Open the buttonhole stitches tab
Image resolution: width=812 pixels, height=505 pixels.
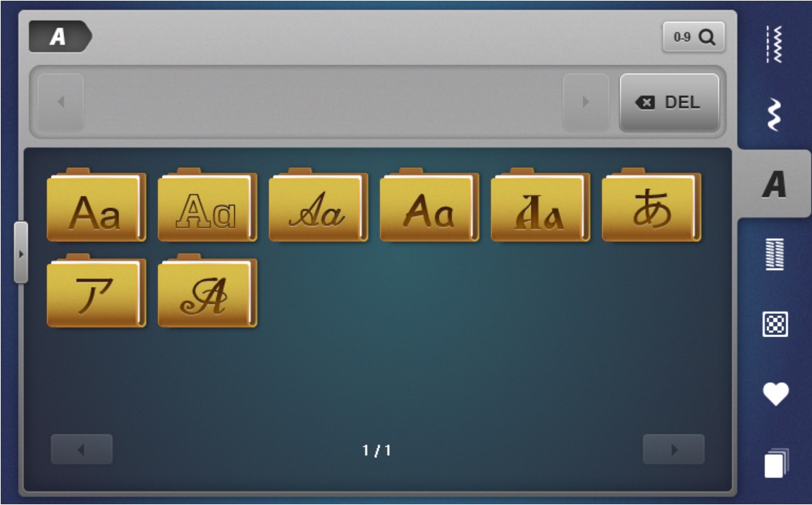click(x=775, y=255)
